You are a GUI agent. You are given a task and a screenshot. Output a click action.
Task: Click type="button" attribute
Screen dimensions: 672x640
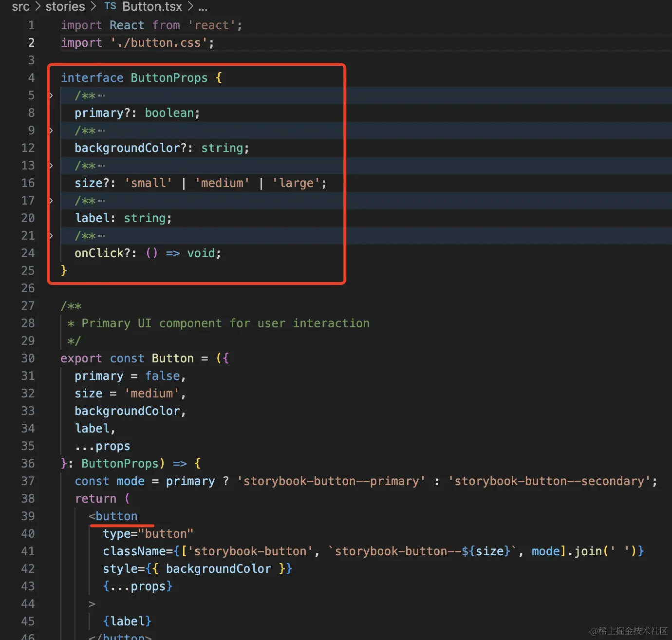[x=148, y=534]
